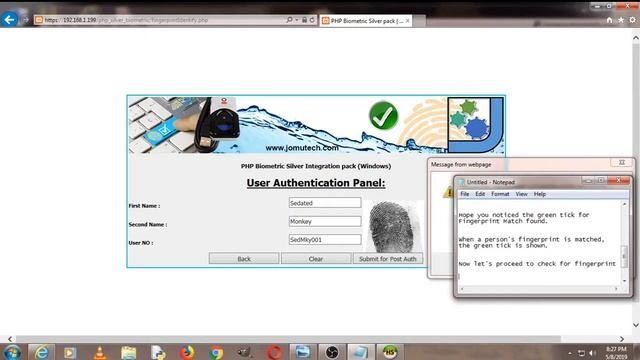Click Submit for Post Auth button

click(388, 259)
